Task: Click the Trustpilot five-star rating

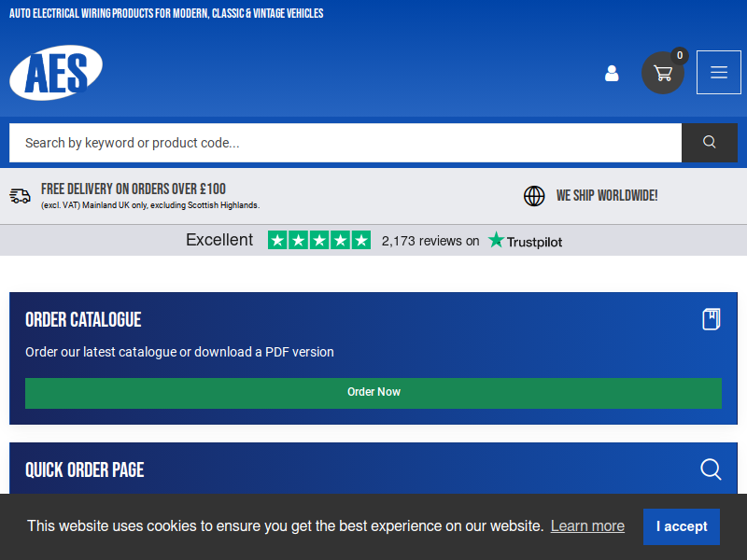Action: pos(319,240)
